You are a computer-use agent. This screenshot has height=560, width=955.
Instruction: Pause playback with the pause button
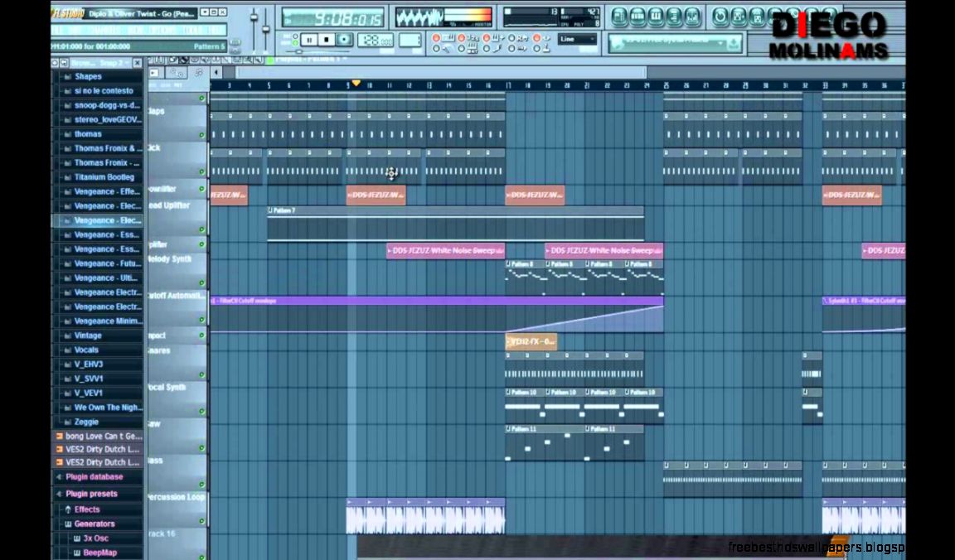pos(308,40)
